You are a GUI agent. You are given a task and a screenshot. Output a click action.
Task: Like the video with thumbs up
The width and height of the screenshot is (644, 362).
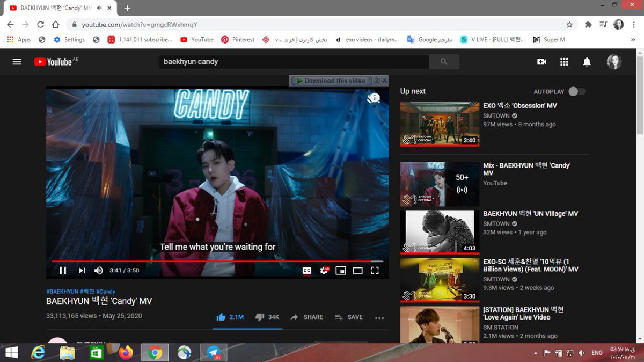click(229, 317)
